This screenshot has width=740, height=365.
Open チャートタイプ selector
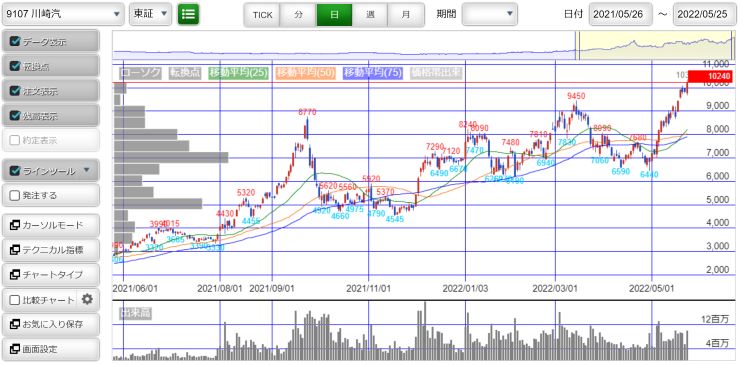(x=51, y=275)
